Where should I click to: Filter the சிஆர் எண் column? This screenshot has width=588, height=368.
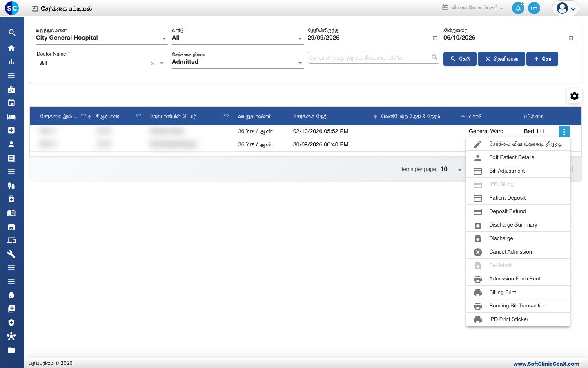(x=138, y=117)
